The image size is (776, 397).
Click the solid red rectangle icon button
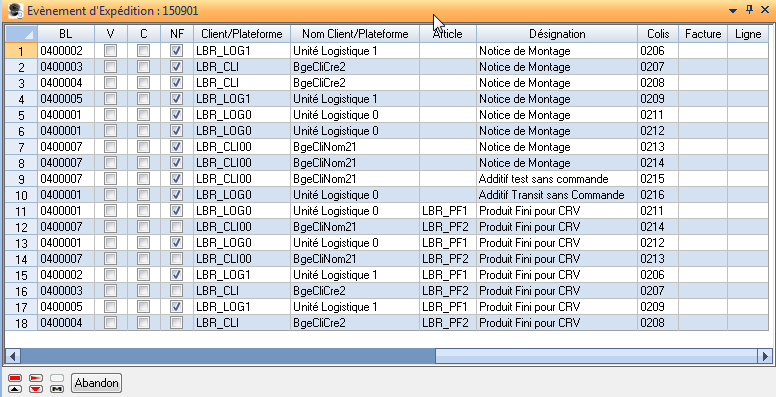15,378
